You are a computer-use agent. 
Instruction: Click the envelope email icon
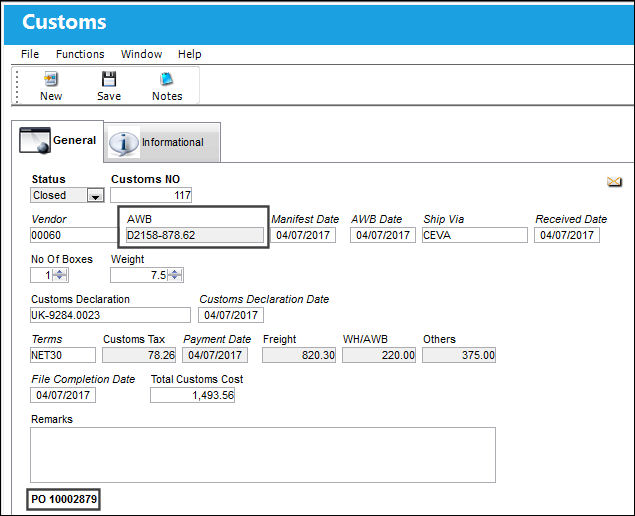coord(614,182)
